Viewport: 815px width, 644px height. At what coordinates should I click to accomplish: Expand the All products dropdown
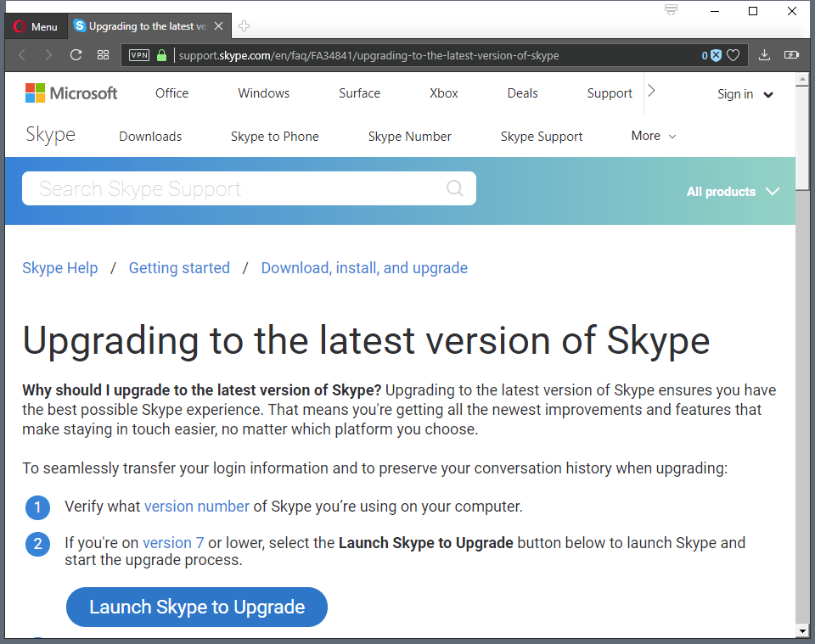733,192
